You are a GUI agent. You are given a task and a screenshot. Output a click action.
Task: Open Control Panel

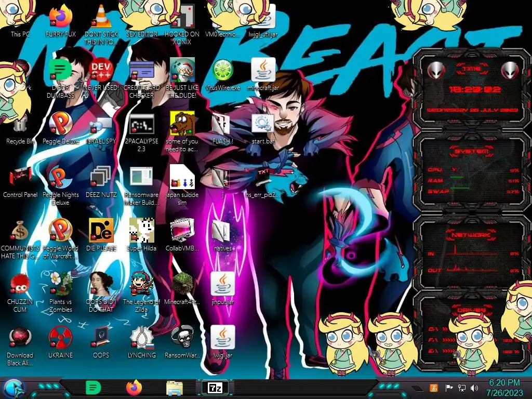click(x=20, y=182)
